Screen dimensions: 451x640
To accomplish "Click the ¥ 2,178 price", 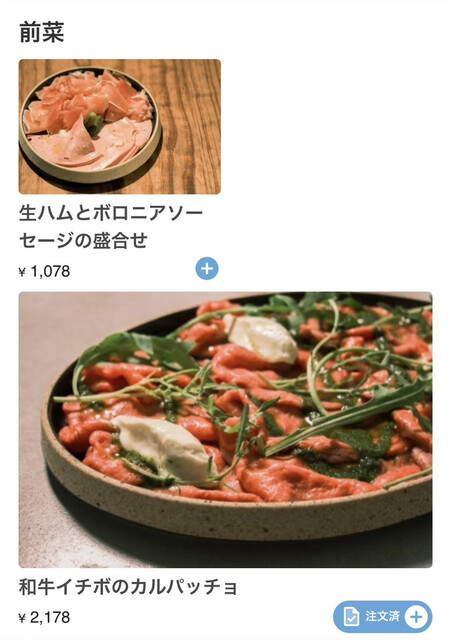I will point(44,618).
